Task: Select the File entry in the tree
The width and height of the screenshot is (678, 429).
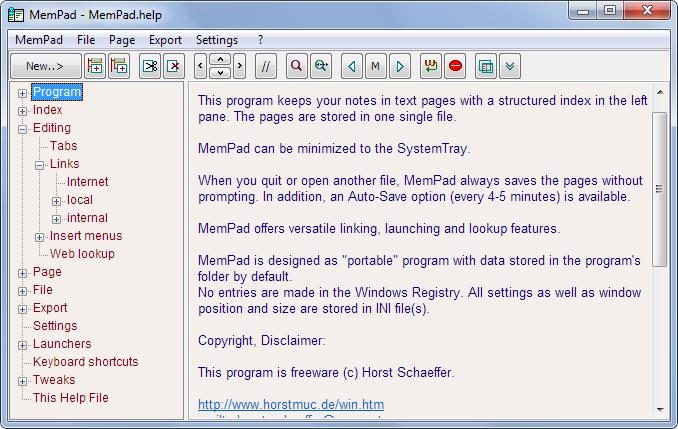Action: 43,290
